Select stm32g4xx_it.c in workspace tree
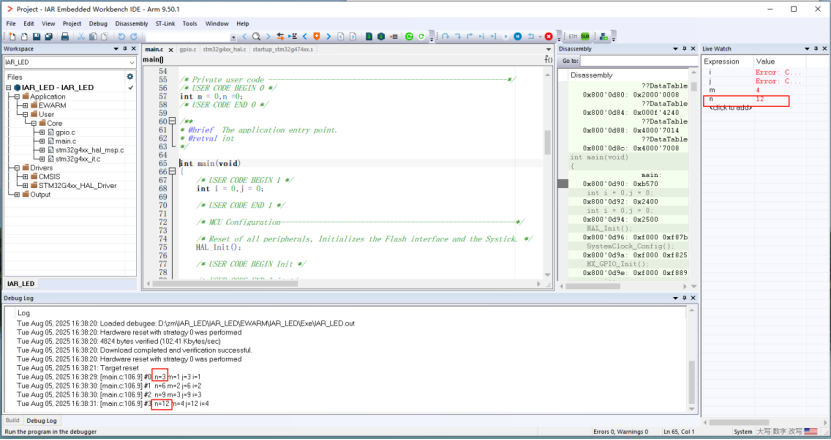 (x=78, y=159)
